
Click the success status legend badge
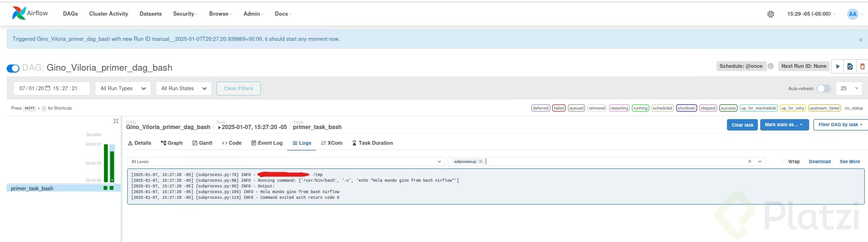728,108
